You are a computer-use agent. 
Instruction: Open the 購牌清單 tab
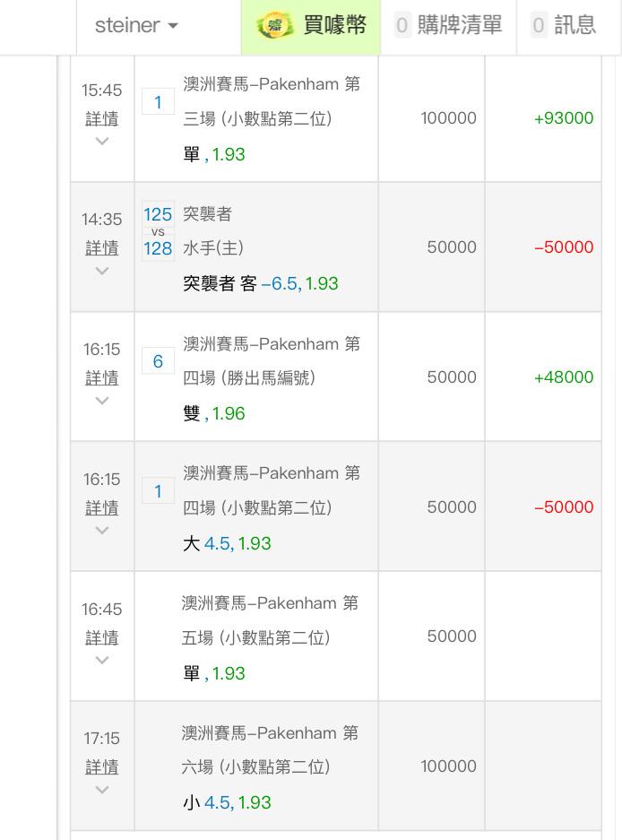tap(448, 25)
